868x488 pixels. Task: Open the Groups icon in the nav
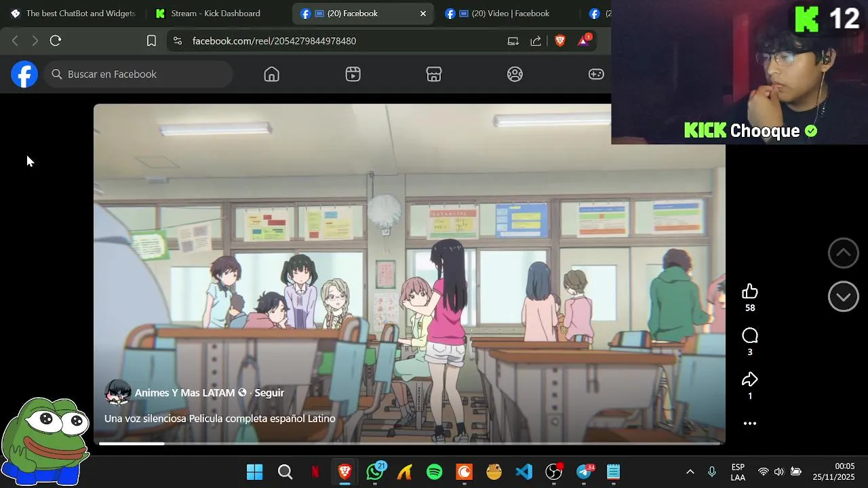click(x=515, y=75)
